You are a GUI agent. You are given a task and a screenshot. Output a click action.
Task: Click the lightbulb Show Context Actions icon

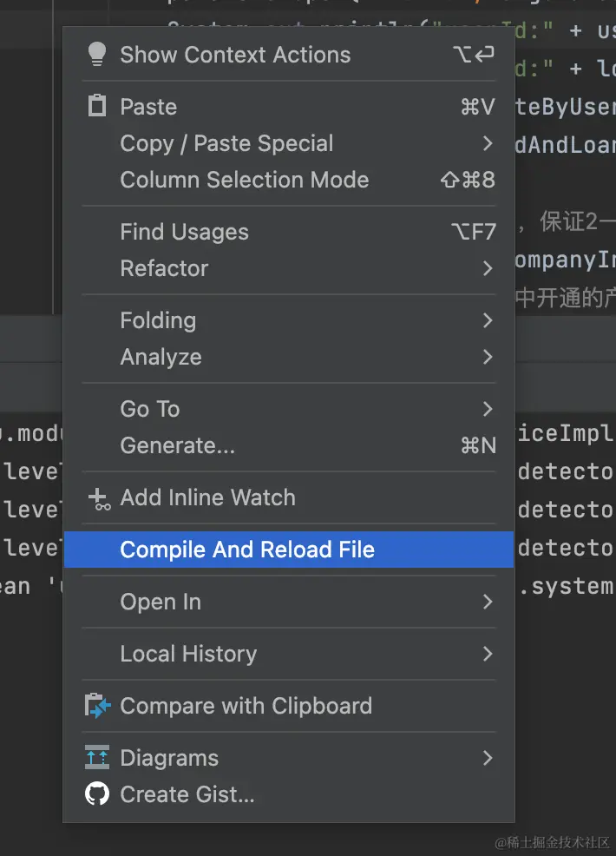(97, 54)
